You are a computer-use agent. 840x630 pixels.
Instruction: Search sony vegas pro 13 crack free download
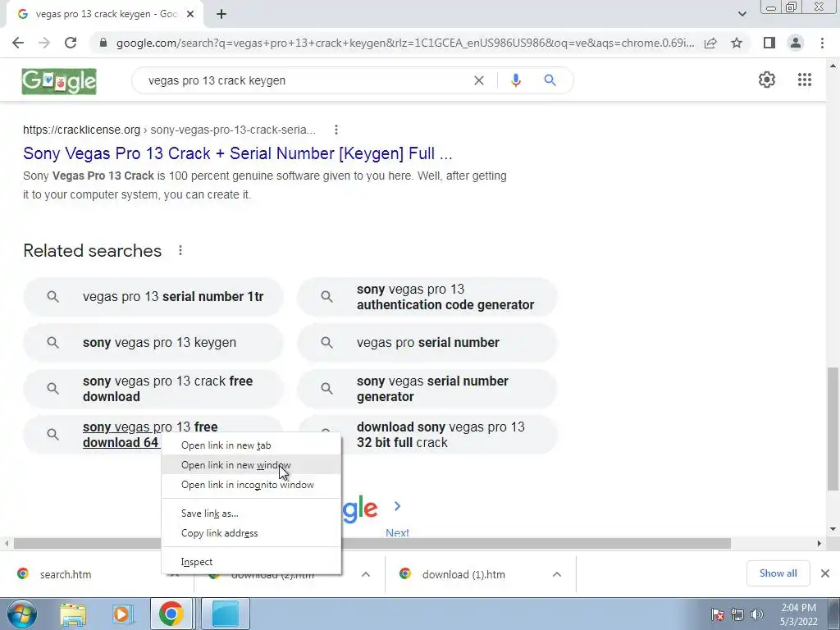click(x=153, y=389)
